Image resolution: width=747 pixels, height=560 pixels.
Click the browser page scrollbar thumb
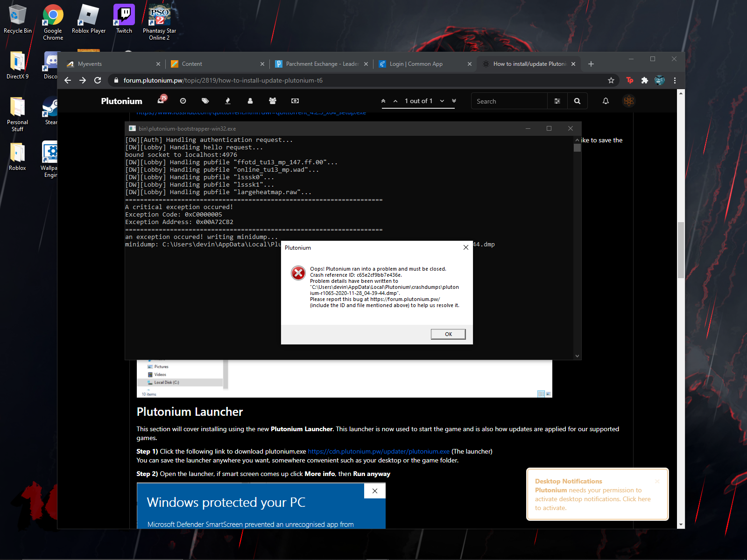click(681, 250)
